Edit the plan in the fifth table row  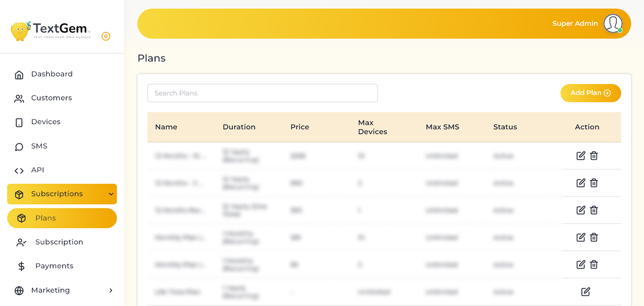pyautogui.click(x=581, y=265)
